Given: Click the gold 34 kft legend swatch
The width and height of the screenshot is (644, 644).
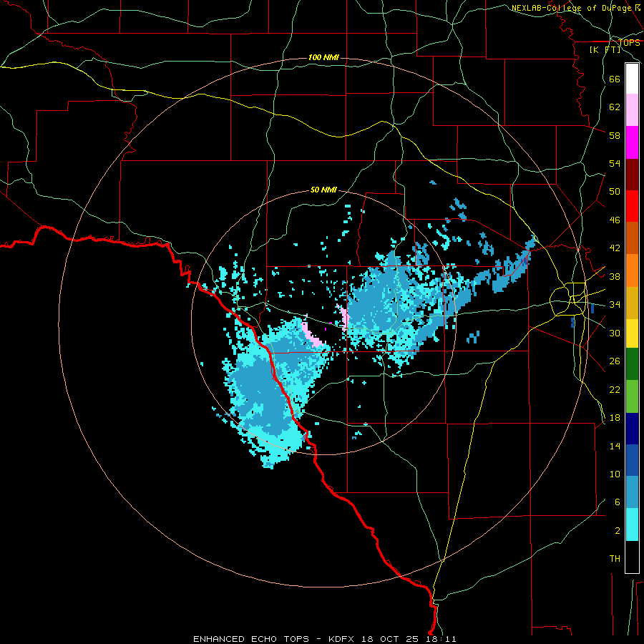Looking at the screenshot, I should pos(632,303).
